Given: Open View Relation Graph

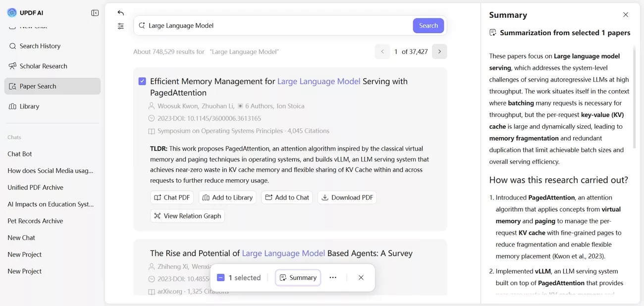Looking at the screenshot, I should coord(187,215).
